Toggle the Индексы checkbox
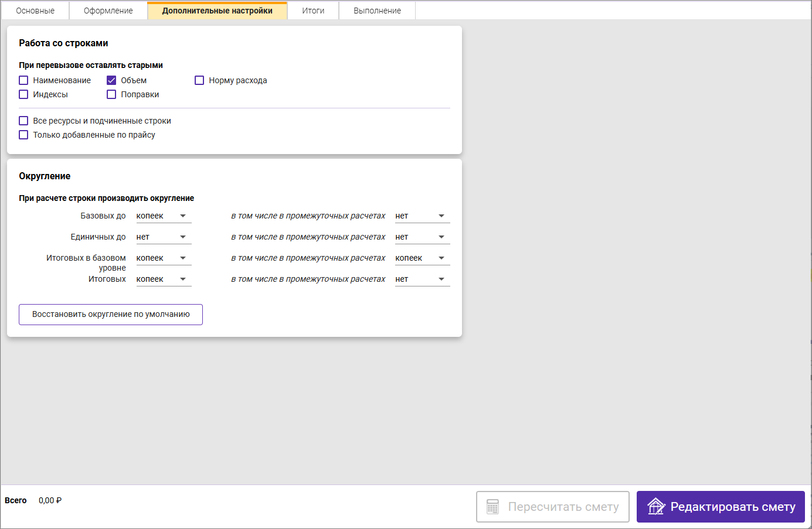This screenshot has height=529, width=812. [23, 94]
